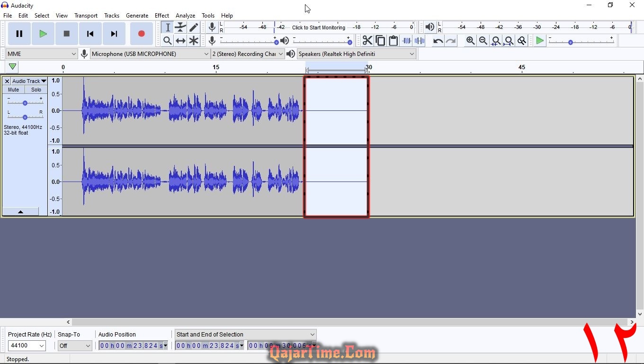This screenshot has height=364, width=644.
Task: Click the Cut scissors icon
Action: pos(367,41)
